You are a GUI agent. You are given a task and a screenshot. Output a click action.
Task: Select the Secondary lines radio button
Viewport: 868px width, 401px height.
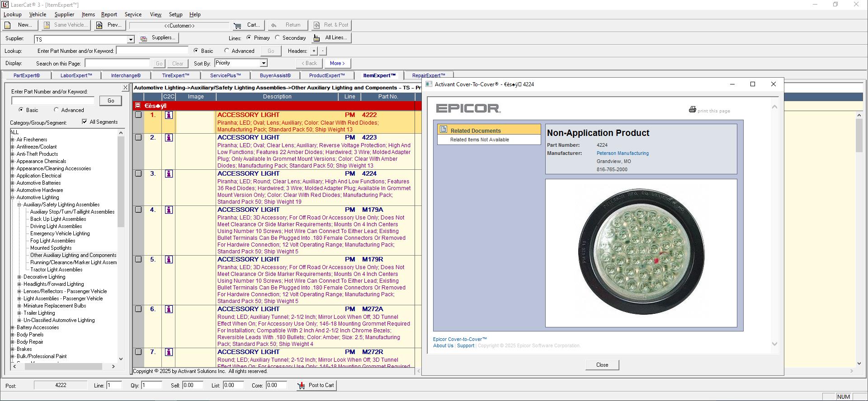(x=278, y=38)
